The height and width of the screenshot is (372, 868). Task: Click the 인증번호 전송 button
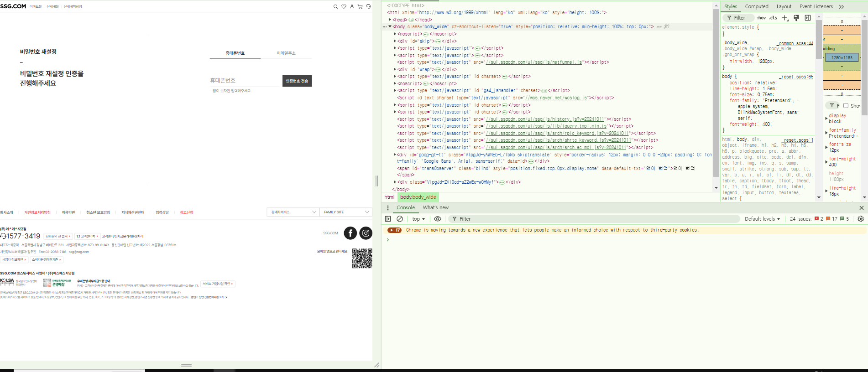pyautogui.click(x=297, y=81)
